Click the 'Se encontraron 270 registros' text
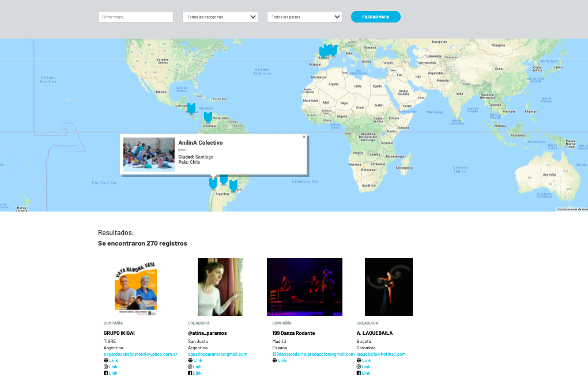The height and width of the screenshot is (381, 588). click(142, 243)
